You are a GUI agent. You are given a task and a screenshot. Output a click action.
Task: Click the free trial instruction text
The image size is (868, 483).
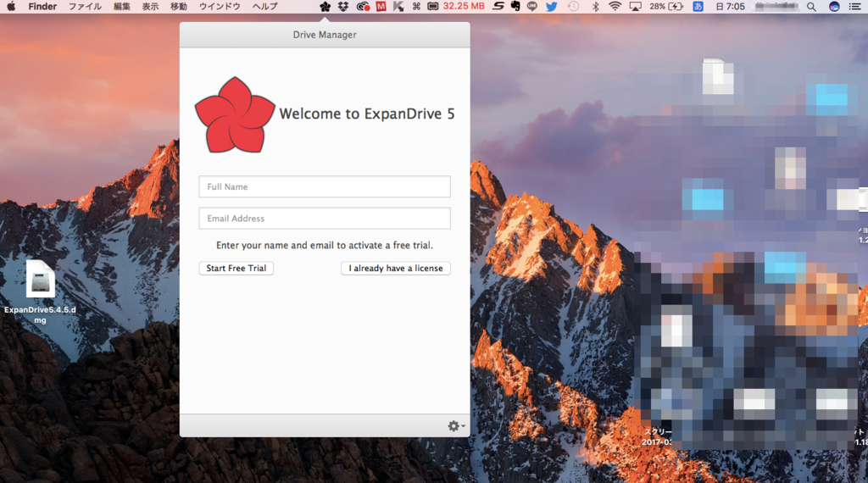(325, 245)
